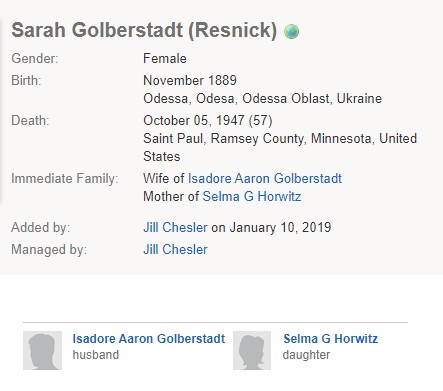Open Jill Chesler link in Added by row
This screenshot has width=443, height=391.
(175, 228)
